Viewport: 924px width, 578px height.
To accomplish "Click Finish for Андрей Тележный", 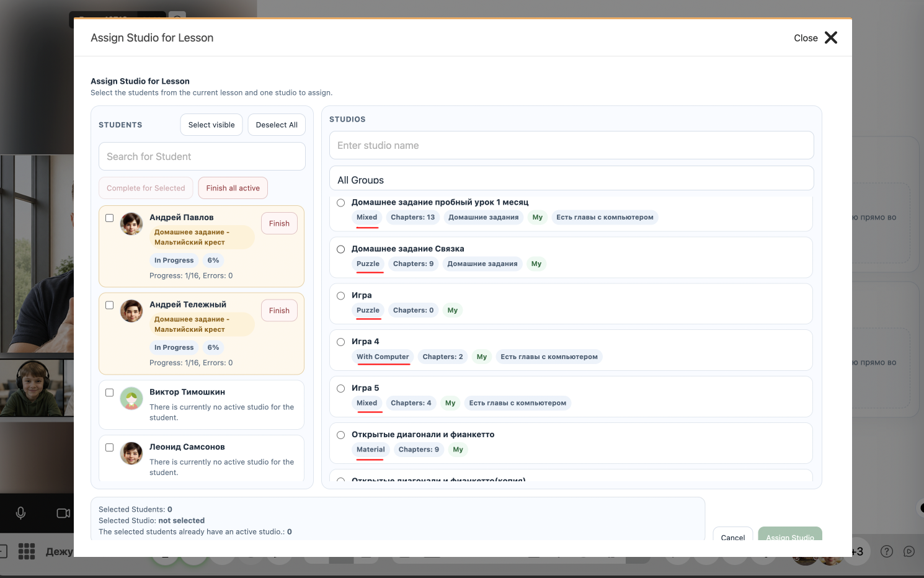I will click(x=279, y=311).
